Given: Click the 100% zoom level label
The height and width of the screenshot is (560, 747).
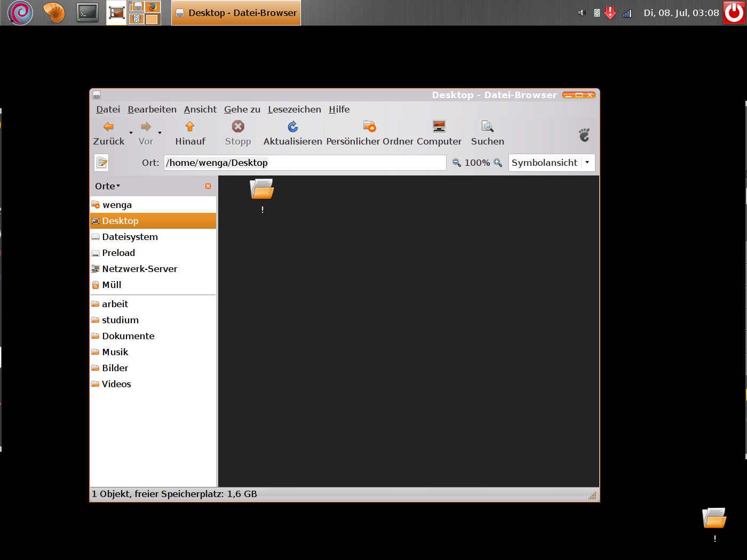Looking at the screenshot, I should (477, 163).
